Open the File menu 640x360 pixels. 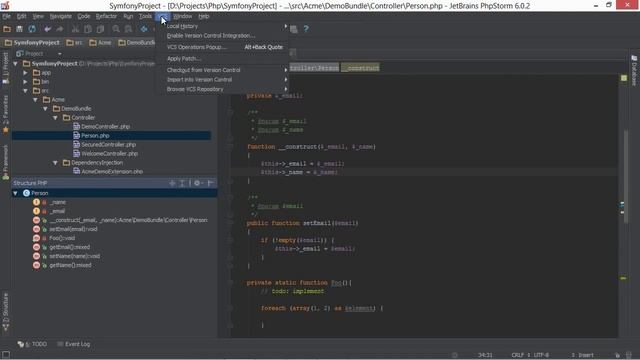7,16
